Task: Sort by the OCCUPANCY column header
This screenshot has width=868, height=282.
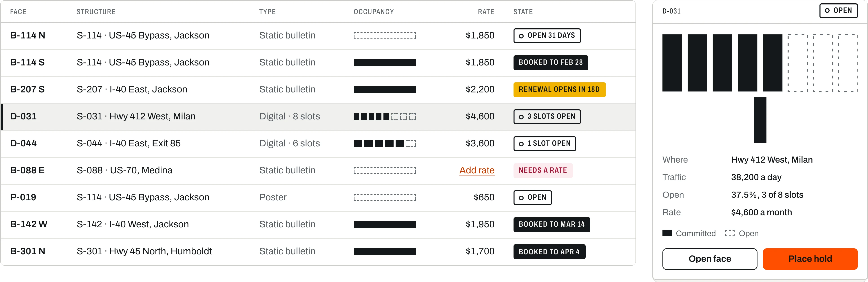Action: [374, 12]
